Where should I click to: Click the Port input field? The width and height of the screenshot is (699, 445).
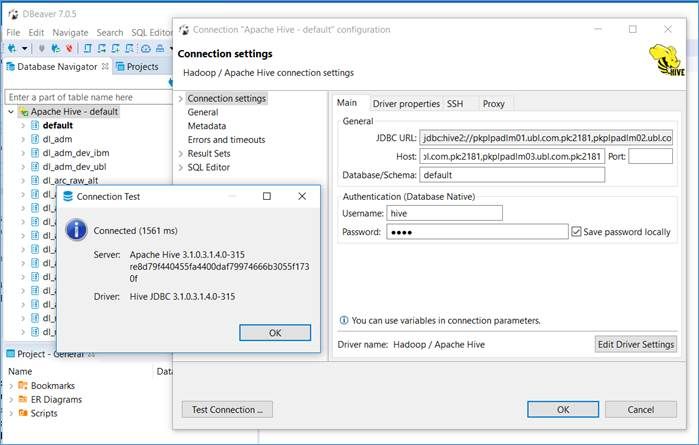(x=650, y=157)
